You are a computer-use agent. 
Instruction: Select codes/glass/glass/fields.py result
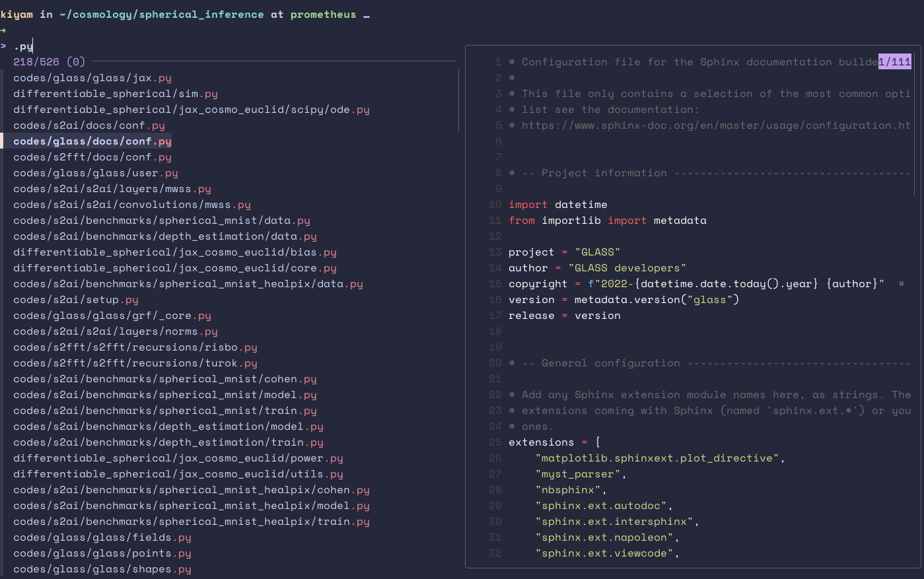pos(102,537)
